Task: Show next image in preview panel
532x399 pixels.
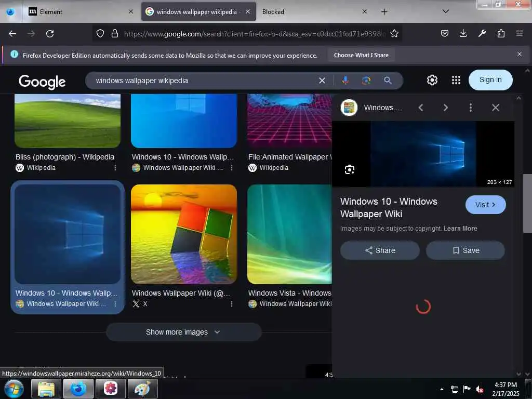Action: 445,108
